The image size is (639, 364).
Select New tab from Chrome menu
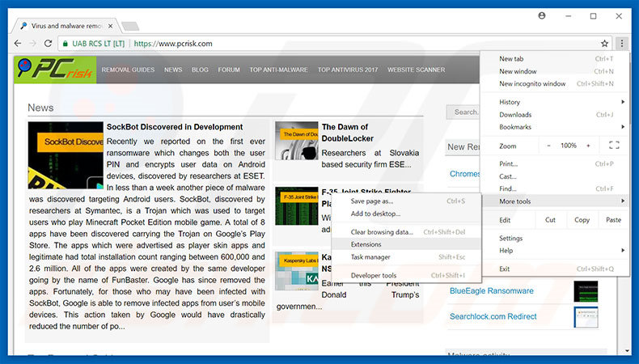point(556,59)
